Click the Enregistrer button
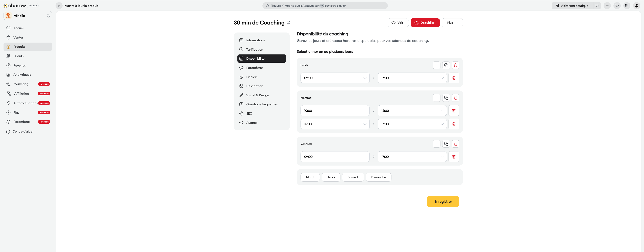Image resolution: width=644 pixels, height=252 pixels. pos(443,202)
